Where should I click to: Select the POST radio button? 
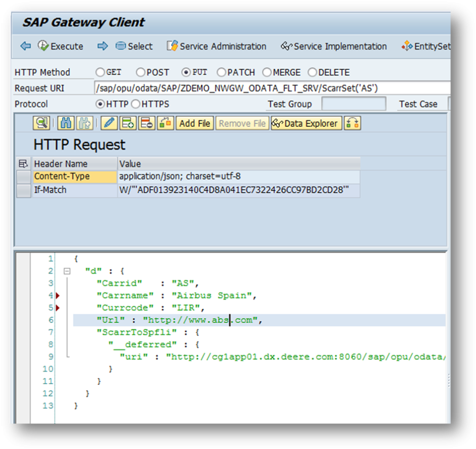[x=140, y=72]
